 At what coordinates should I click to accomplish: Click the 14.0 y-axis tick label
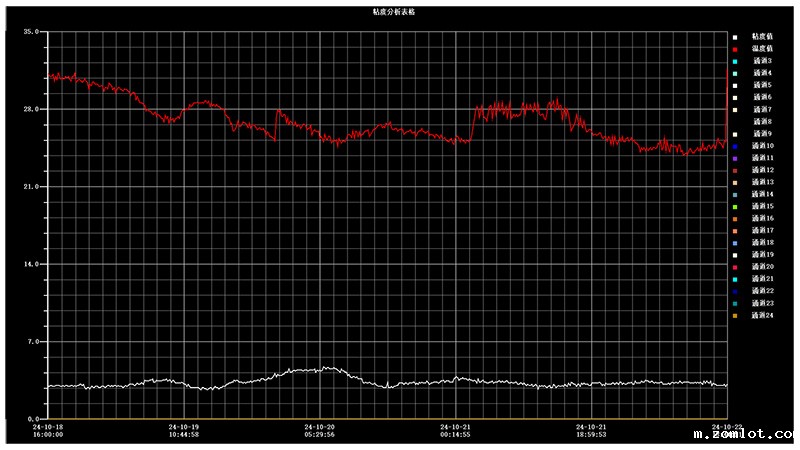[x=30, y=264]
